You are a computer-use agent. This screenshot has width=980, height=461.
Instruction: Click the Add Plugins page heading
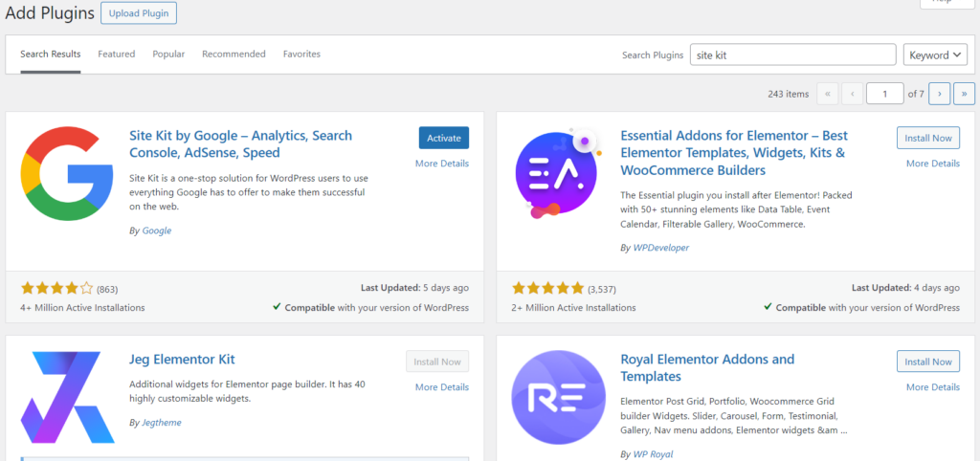[50, 12]
